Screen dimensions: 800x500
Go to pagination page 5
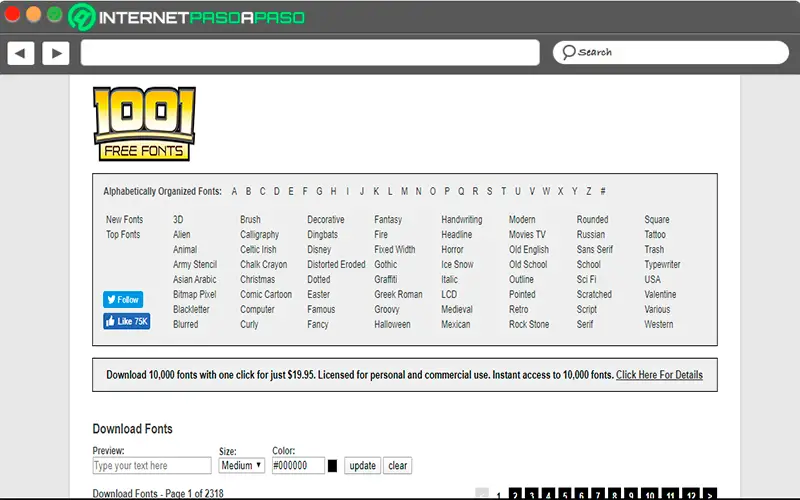coord(565,494)
